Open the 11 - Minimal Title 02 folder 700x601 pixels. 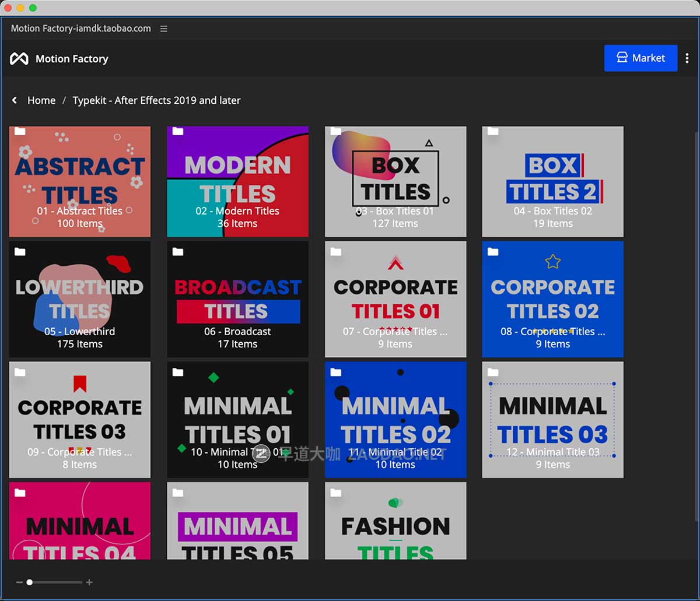[x=395, y=420]
